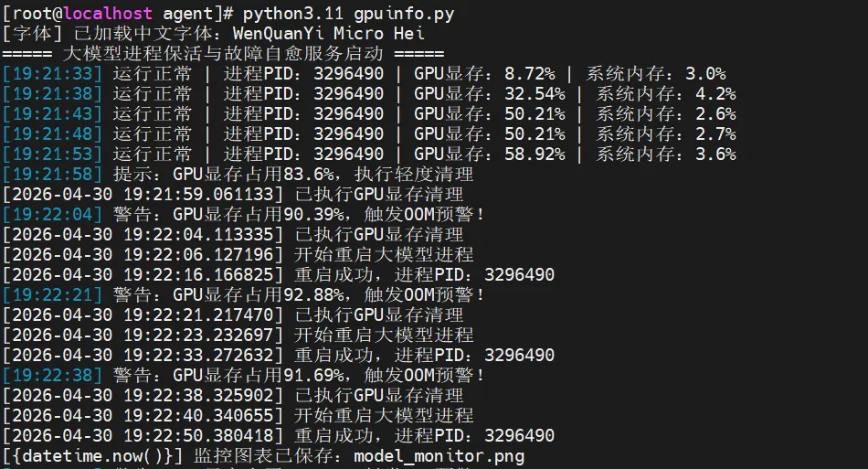Screen dimensions: 868x469
Task: Select the [root@localhost agent]# prompt
Action: point(118,14)
